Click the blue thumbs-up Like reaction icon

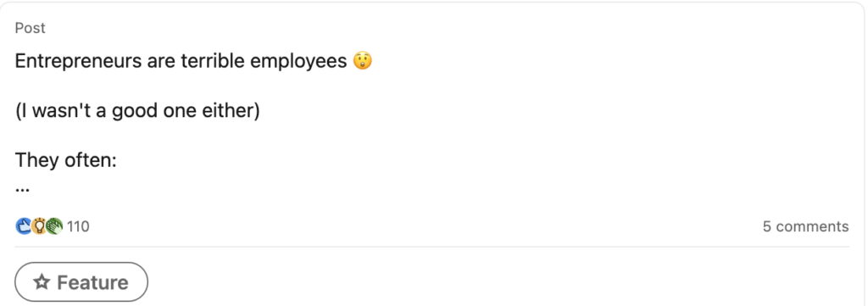(x=23, y=226)
